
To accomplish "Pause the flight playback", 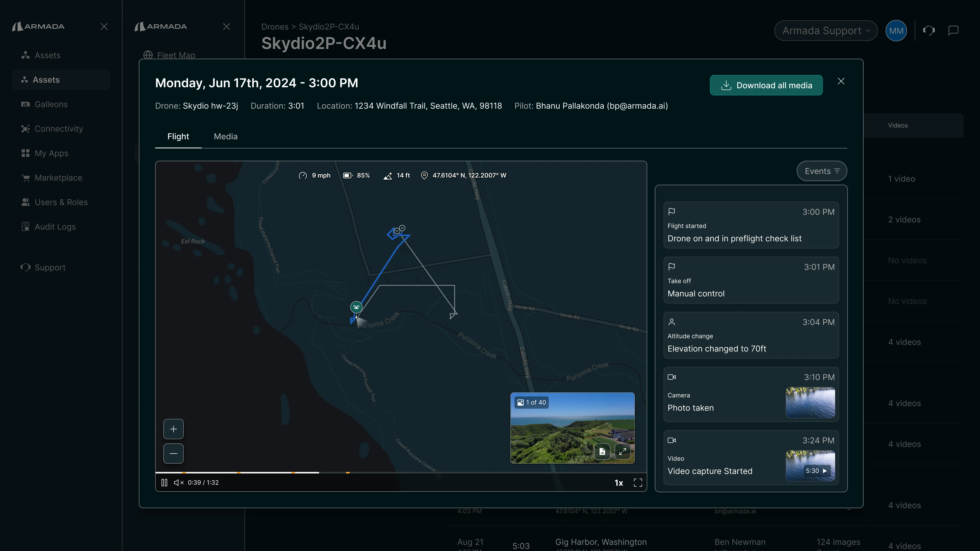I will (x=164, y=483).
